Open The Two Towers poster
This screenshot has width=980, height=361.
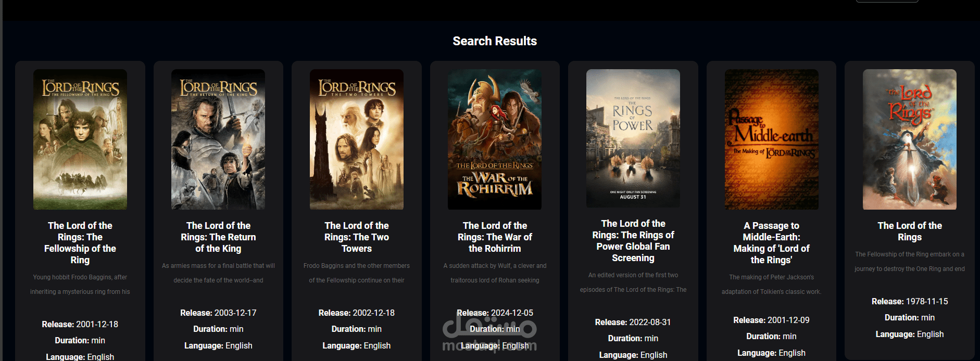coord(357,139)
